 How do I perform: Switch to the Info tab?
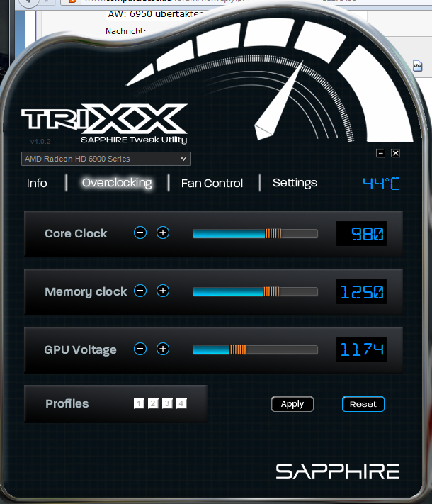coord(37,183)
